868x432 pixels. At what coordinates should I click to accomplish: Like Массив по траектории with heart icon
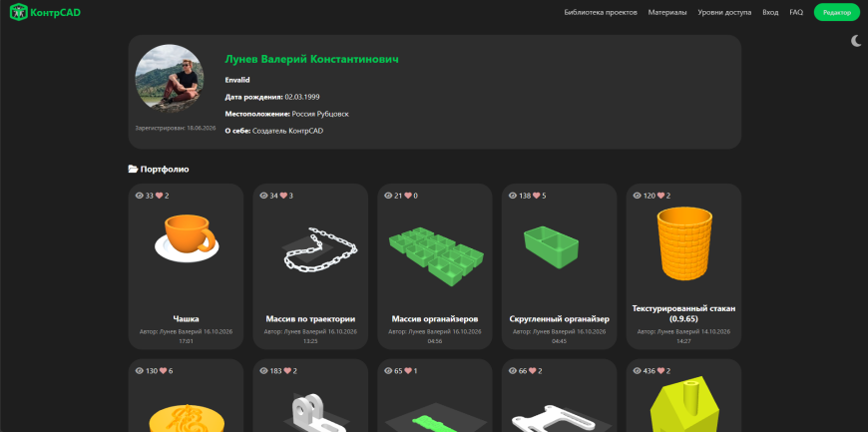tap(283, 196)
